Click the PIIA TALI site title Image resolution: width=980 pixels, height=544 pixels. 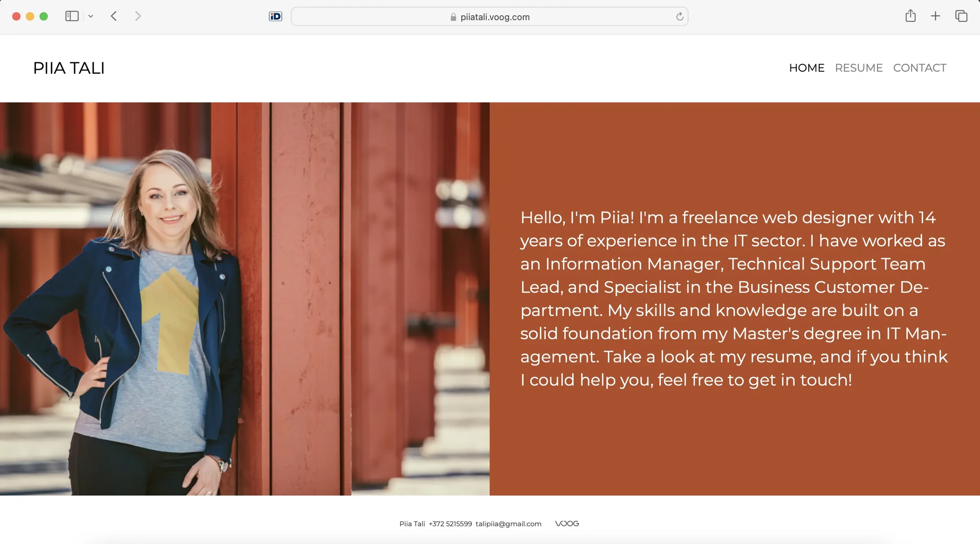coord(69,68)
